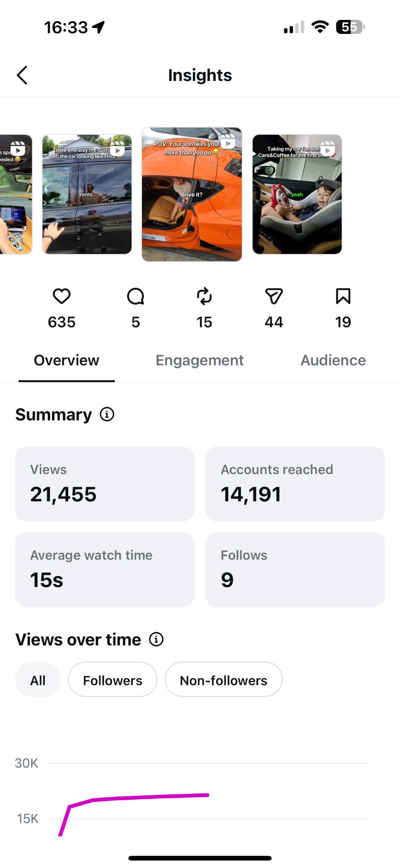Viewport: 400px width, 868px height.
Task: Select the All views filter chip
Action: click(38, 679)
